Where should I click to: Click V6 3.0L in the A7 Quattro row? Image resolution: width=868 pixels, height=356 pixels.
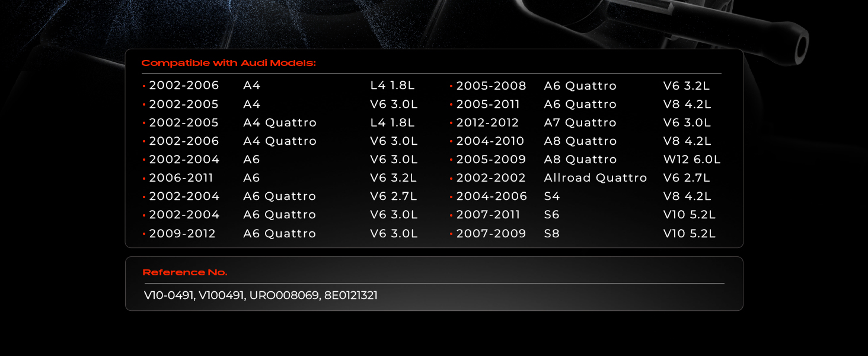687,123
